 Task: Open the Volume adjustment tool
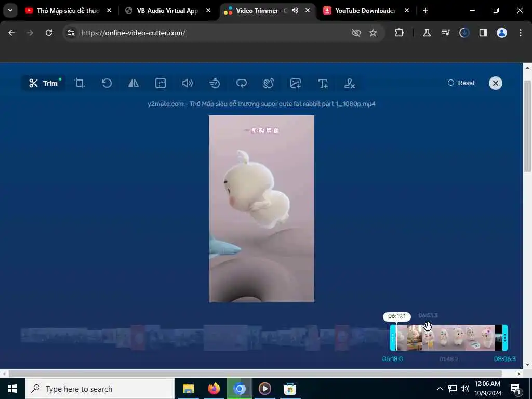pyautogui.click(x=187, y=83)
